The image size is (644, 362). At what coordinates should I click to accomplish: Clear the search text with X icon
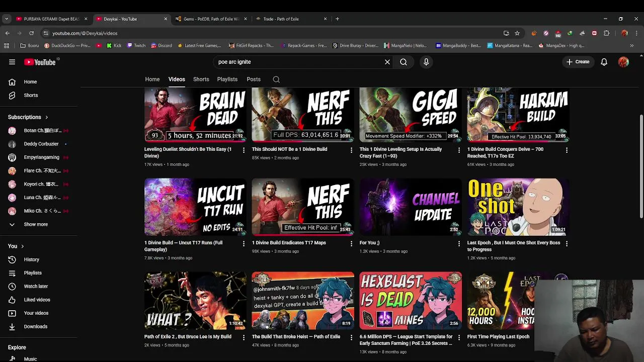pos(387,62)
